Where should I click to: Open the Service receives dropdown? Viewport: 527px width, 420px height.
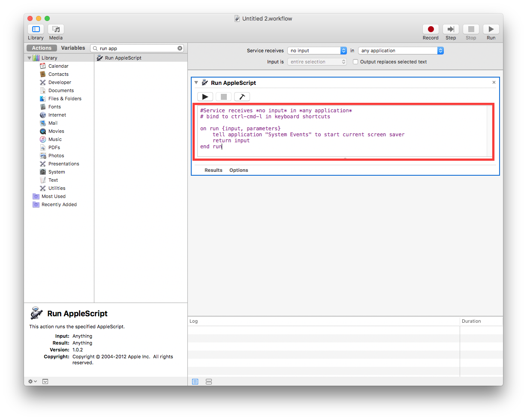pos(317,51)
